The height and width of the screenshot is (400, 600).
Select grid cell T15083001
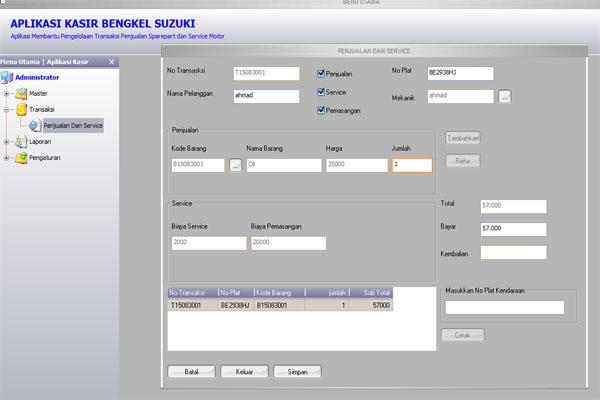pyautogui.click(x=193, y=305)
